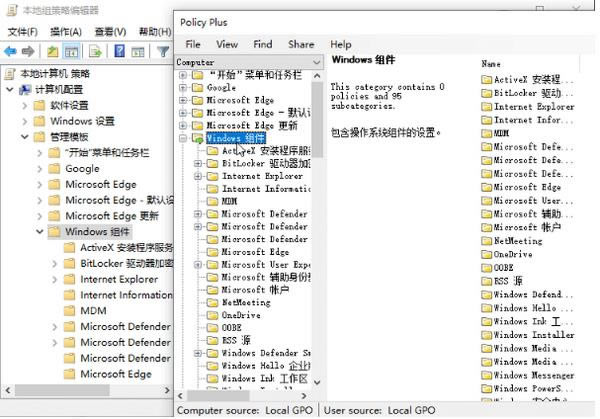
Task: Select Google folder in Group Policy Editor tree
Action: [82, 168]
